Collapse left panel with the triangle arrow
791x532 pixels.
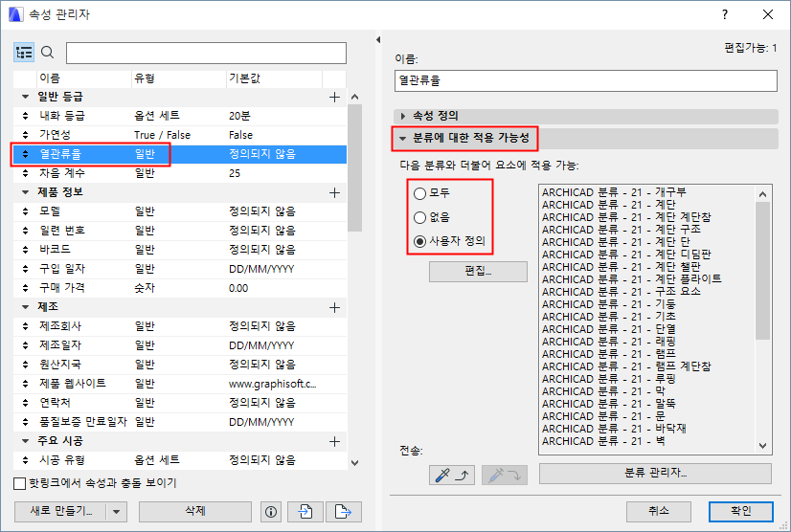coord(378,39)
